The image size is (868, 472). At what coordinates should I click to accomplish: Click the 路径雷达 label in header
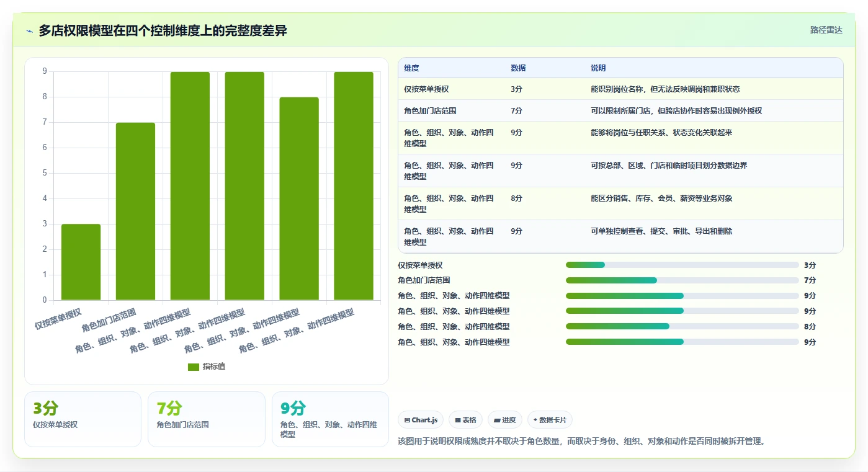(826, 30)
